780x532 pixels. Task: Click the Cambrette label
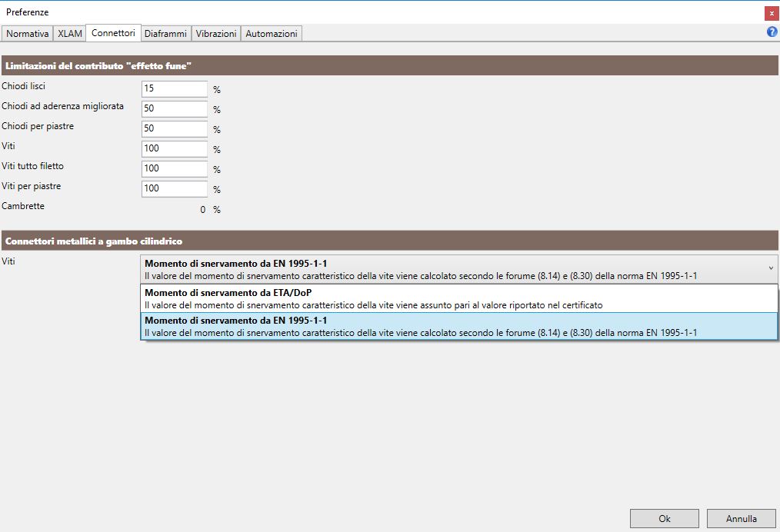click(x=23, y=206)
